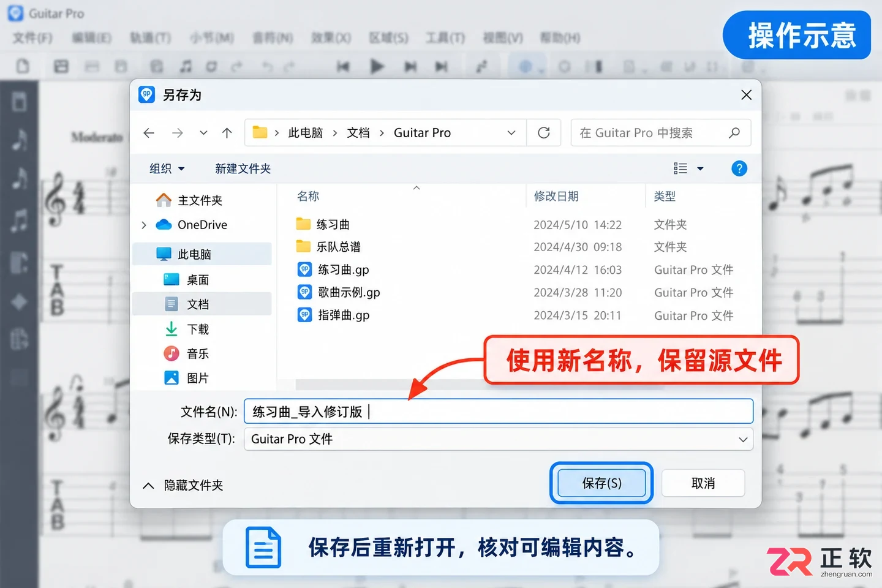Click the Save icon in Guitar Pro toolbar

click(x=61, y=66)
